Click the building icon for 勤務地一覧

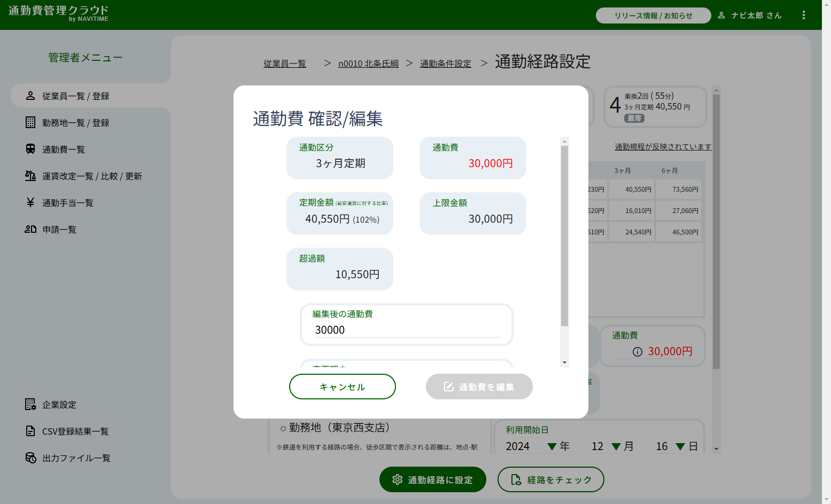tap(30, 122)
